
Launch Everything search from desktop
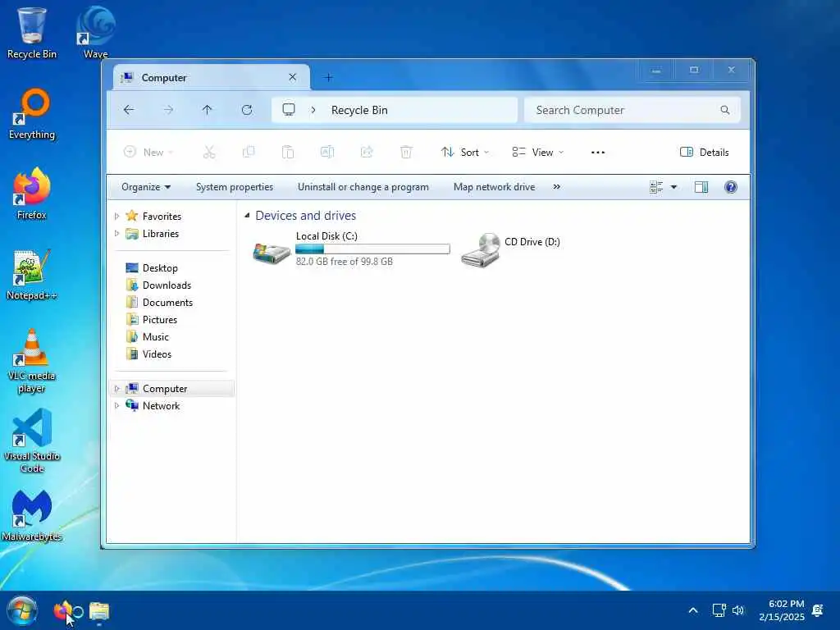pos(32,113)
